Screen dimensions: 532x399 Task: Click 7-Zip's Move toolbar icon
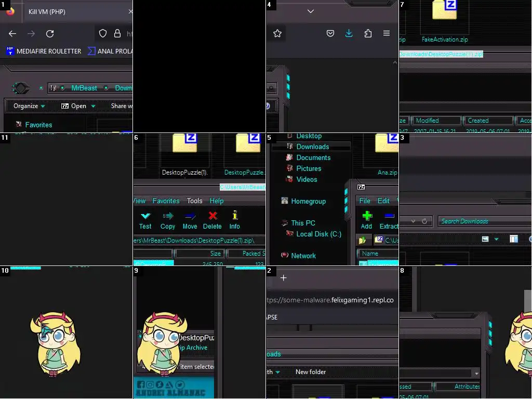(x=190, y=220)
